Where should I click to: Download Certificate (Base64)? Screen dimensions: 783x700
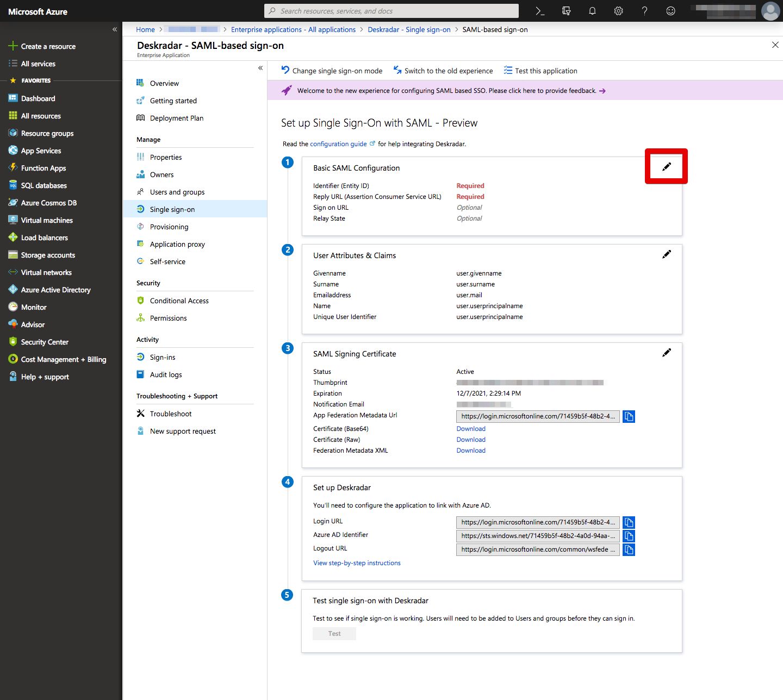tap(471, 429)
